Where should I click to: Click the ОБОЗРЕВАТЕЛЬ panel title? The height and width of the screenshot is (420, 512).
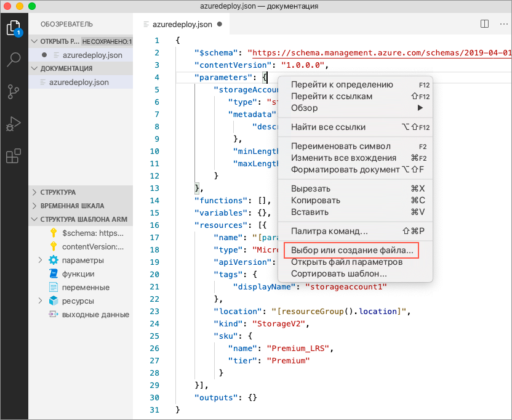(66, 24)
